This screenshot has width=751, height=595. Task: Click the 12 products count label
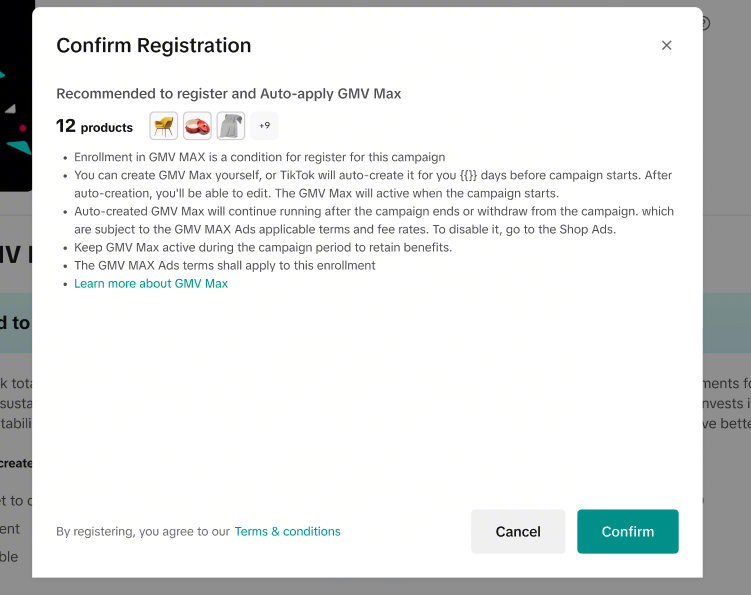94,127
